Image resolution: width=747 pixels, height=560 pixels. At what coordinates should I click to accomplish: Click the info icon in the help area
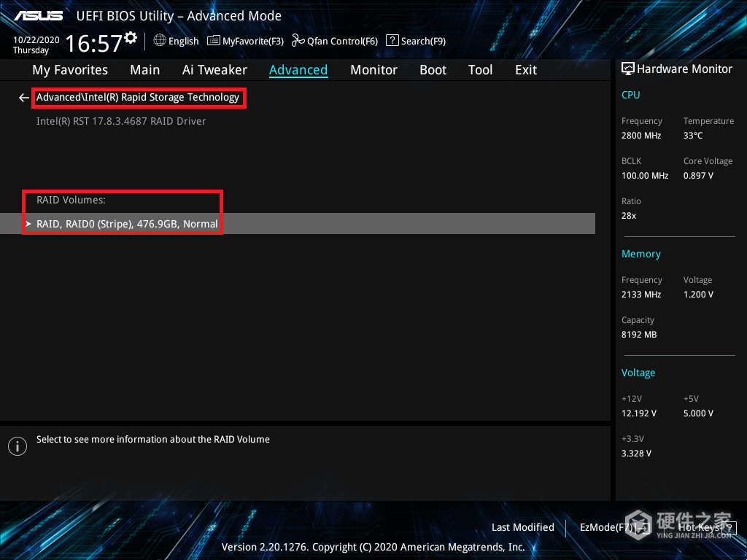[18, 446]
